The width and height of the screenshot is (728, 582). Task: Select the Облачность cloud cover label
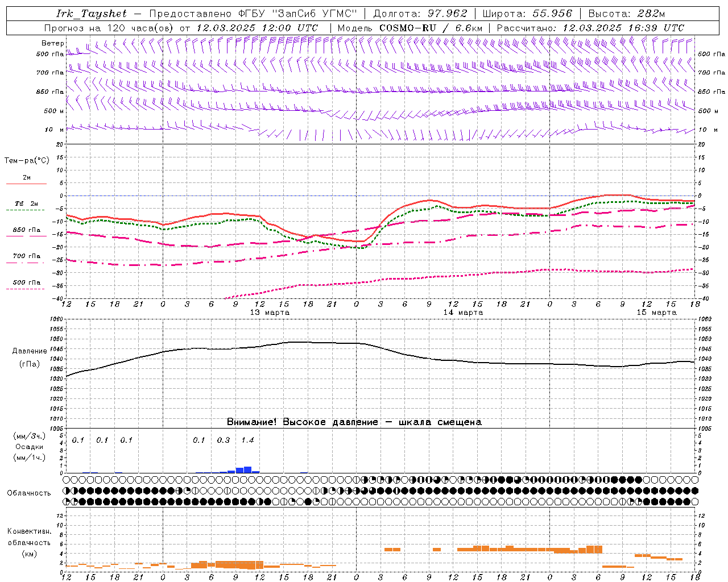coord(29,493)
